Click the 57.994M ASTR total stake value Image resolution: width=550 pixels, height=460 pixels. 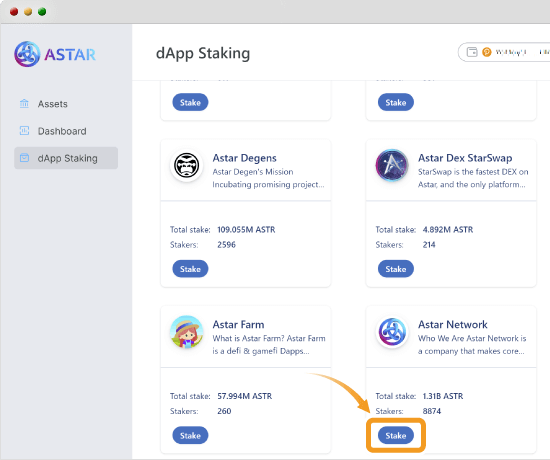click(x=244, y=396)
